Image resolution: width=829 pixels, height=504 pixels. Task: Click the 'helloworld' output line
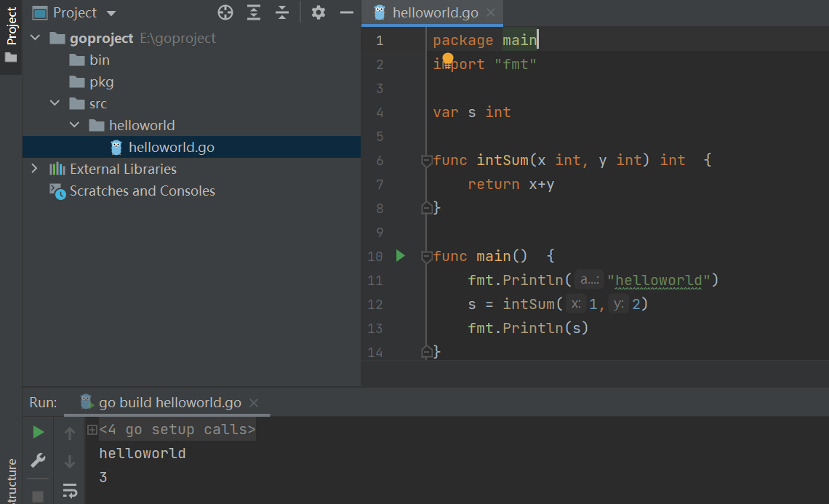point(143,453)
